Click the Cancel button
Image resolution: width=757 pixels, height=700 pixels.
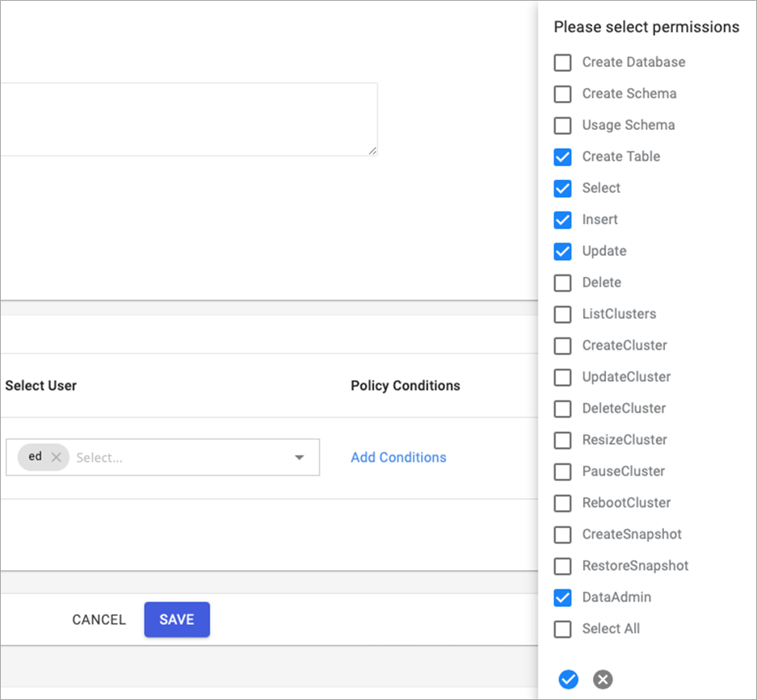click(x=99, y=619)
